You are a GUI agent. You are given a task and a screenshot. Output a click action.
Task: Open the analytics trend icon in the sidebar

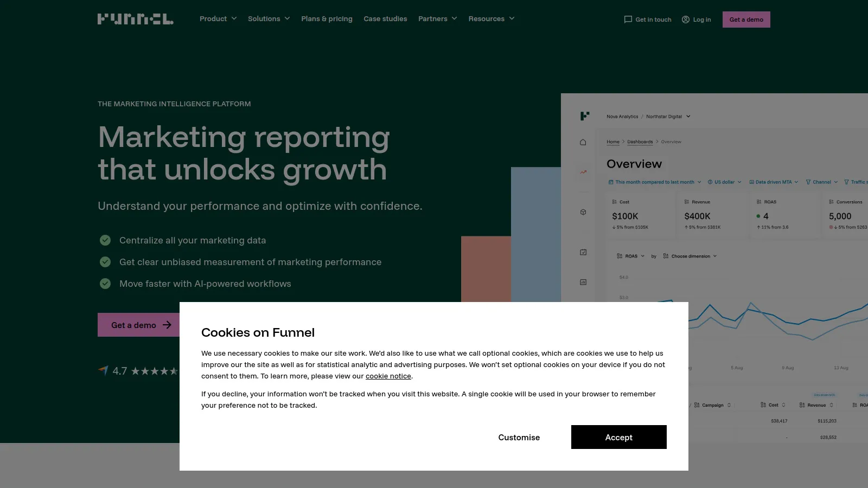click(583, 172)
